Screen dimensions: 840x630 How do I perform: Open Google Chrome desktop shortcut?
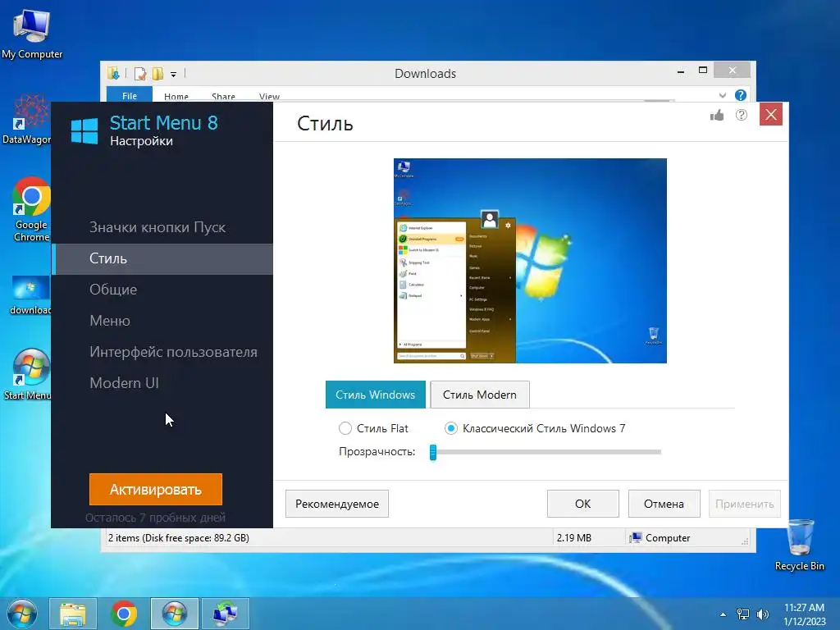tap(31, 209)
